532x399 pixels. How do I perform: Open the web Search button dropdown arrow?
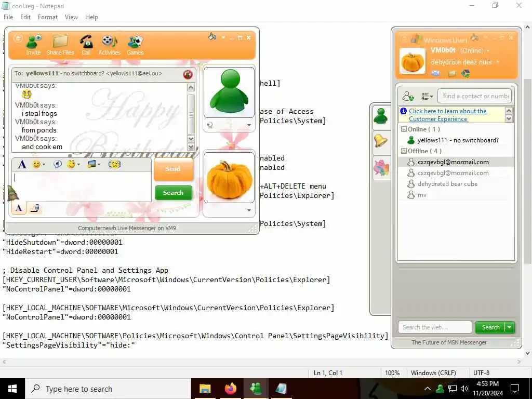510,327
